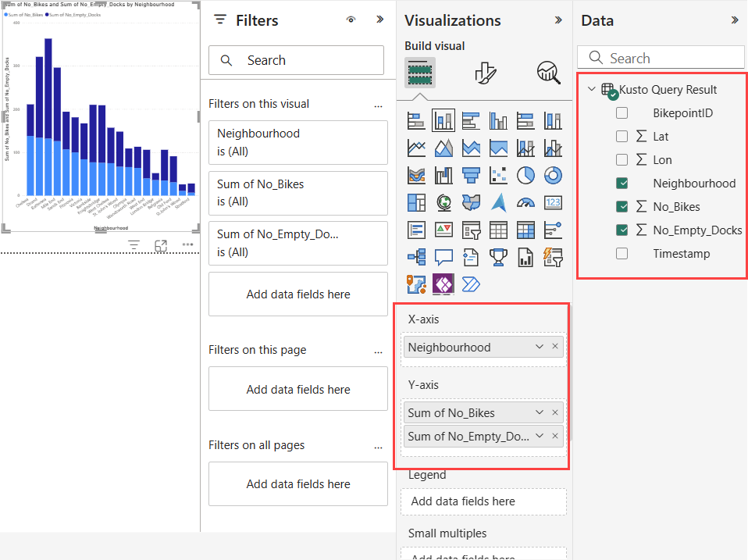The width and height of the screenshot is (748, 560).
Task: Collapse the Data pane
Action: (x=735, y=20)
